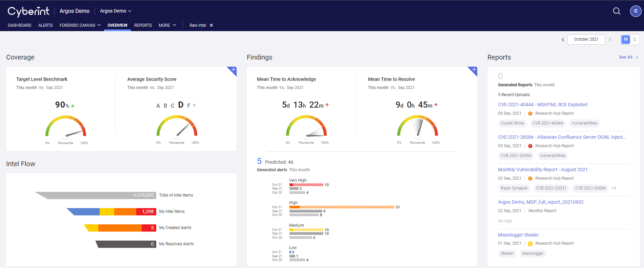Select the Cobalt Strike tag

coord(512,123)
